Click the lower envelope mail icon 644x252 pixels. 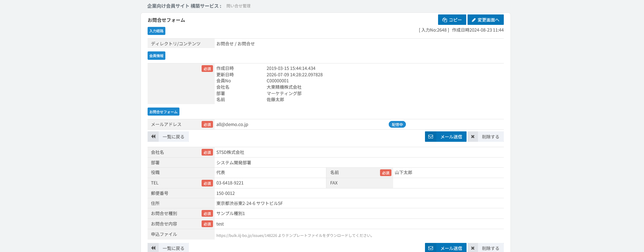(x=431, y=248)
